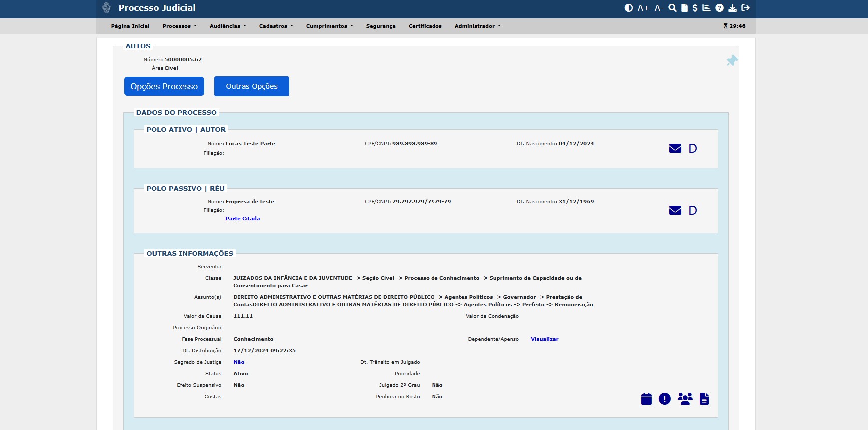Click the download icon in header
The width and height of the screenshot is (868, 430).
click(732, 8)
